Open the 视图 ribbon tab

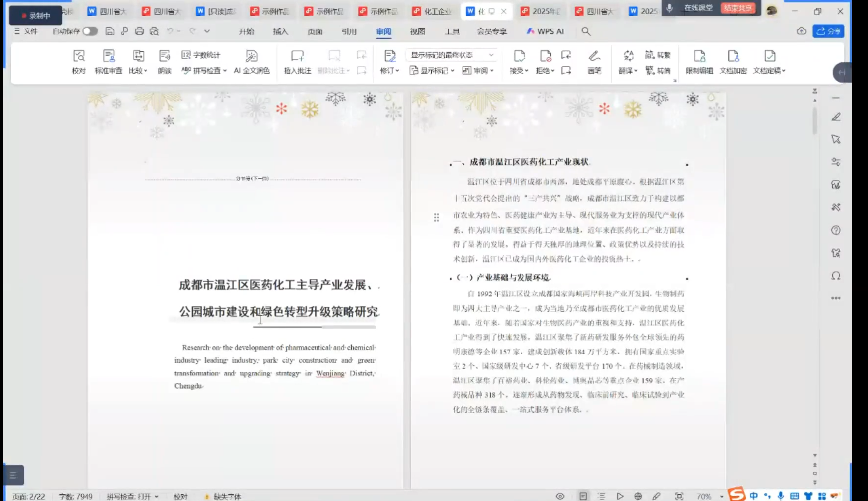417,31
